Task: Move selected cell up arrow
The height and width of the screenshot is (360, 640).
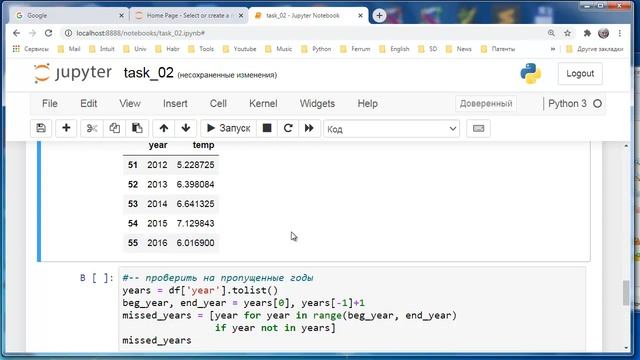Action: 164,128
